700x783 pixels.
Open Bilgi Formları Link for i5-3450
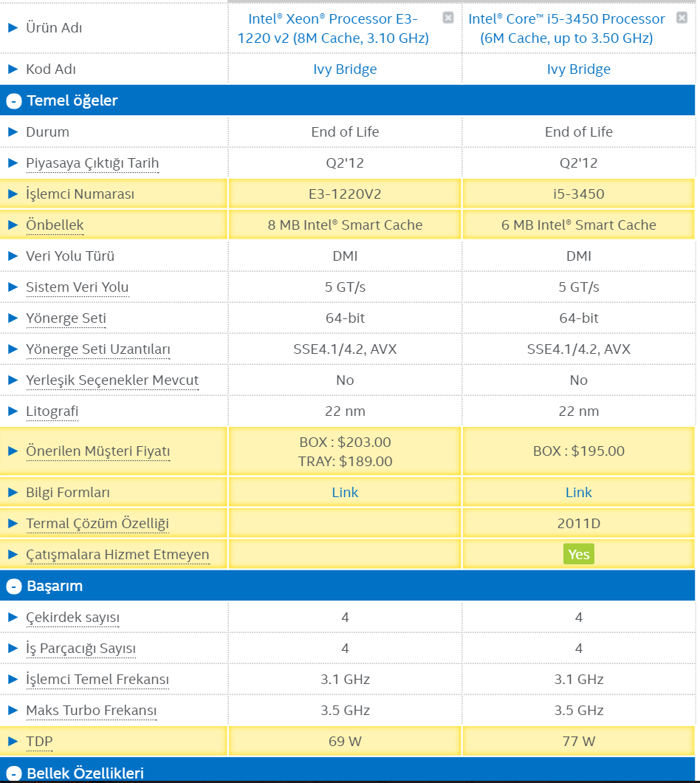click(579, 493)
